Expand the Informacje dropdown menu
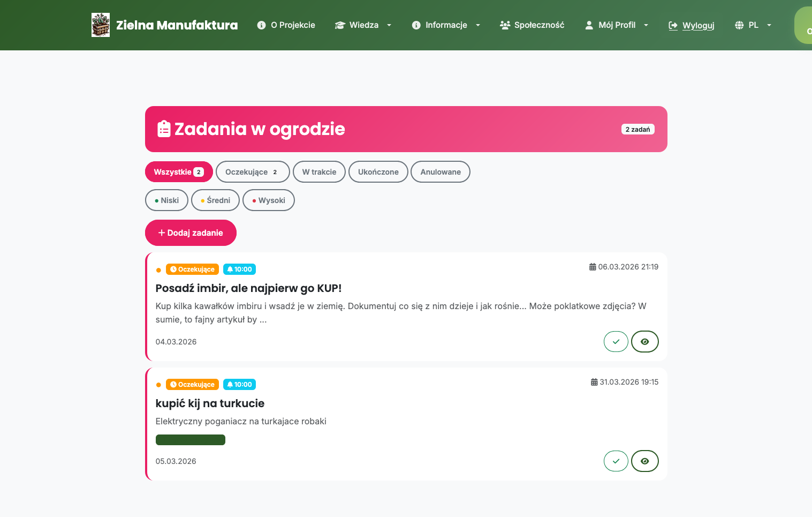The image size is (812, 517). pyautogui.click(x=445, y=25)
